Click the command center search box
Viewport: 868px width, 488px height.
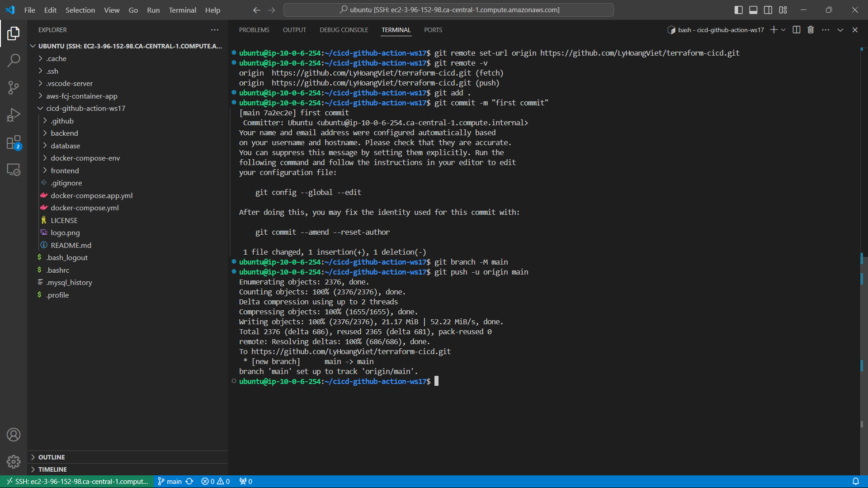coord(448,10)
